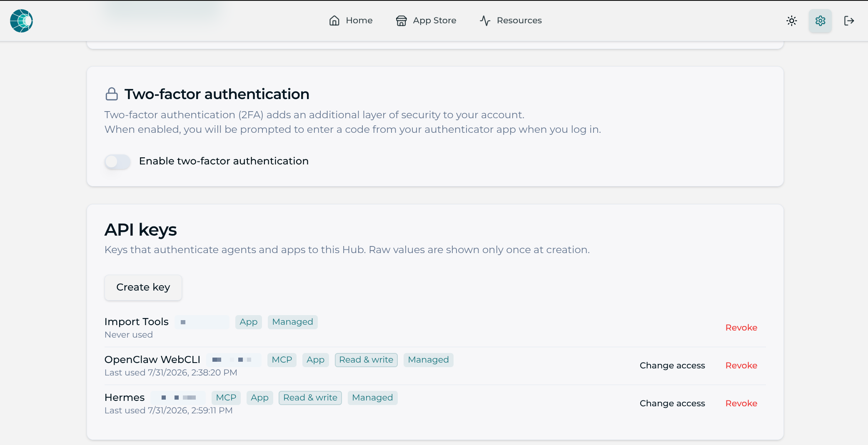The height and width of the screenshot is (445, 868).
Task: Click the App Store storefront icon
Action: click(x=402, y=21)
